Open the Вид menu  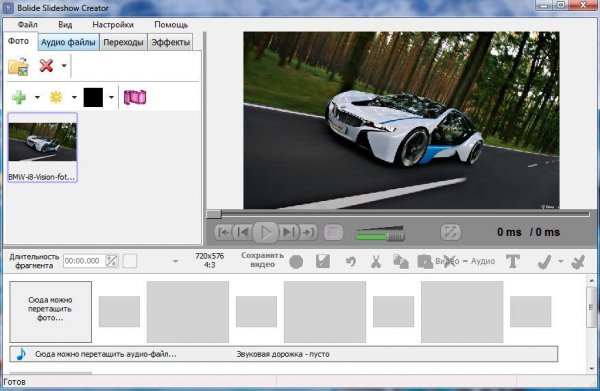click(65, 24)
